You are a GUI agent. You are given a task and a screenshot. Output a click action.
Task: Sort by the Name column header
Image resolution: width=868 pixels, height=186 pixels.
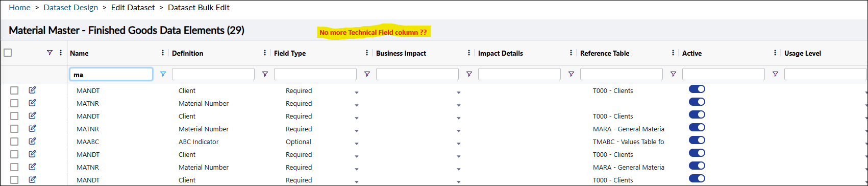[79, 53]
